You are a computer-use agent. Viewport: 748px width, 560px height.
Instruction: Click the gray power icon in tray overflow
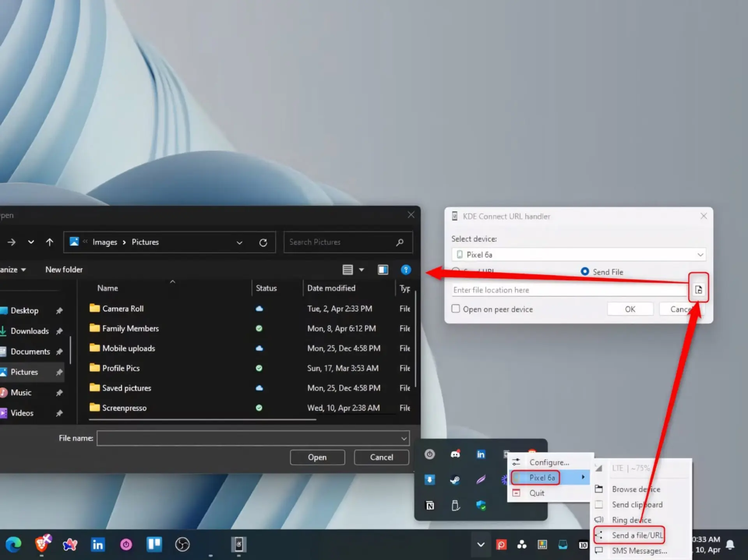429,454
